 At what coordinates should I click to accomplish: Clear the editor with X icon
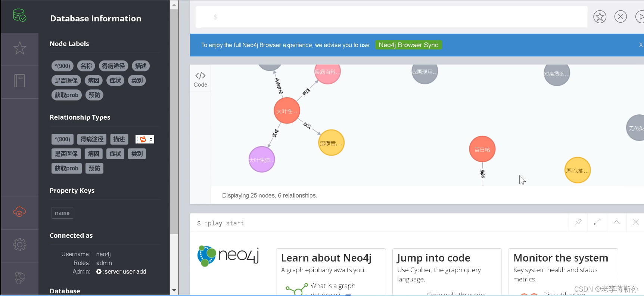click(620, 16)
